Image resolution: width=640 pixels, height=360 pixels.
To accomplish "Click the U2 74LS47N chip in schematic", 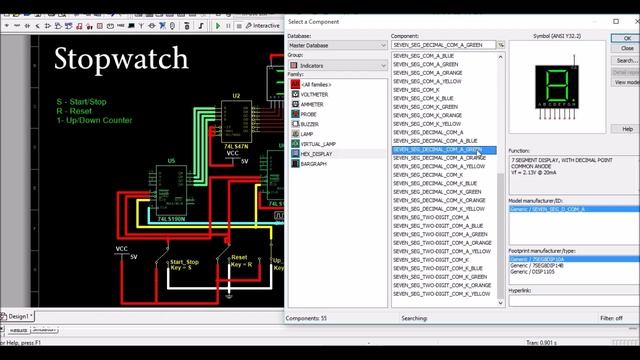I will click(236, 121).
